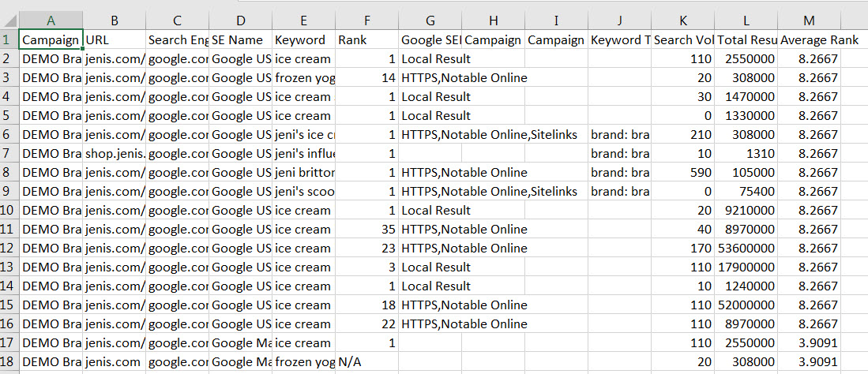Click rank value 14 in row 3
868x374 pixels.
(x=367, y=77)
